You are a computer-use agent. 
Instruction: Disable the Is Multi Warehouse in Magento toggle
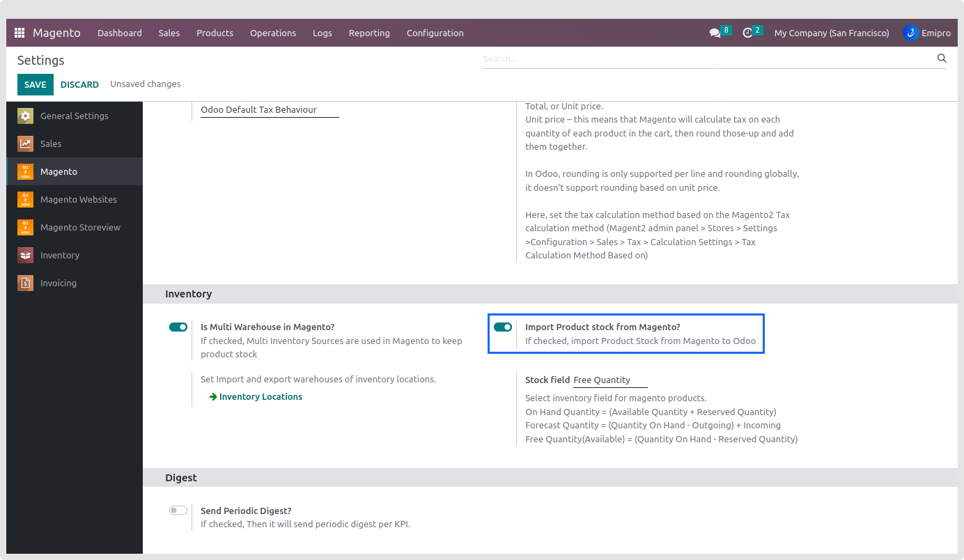(178, 327)
